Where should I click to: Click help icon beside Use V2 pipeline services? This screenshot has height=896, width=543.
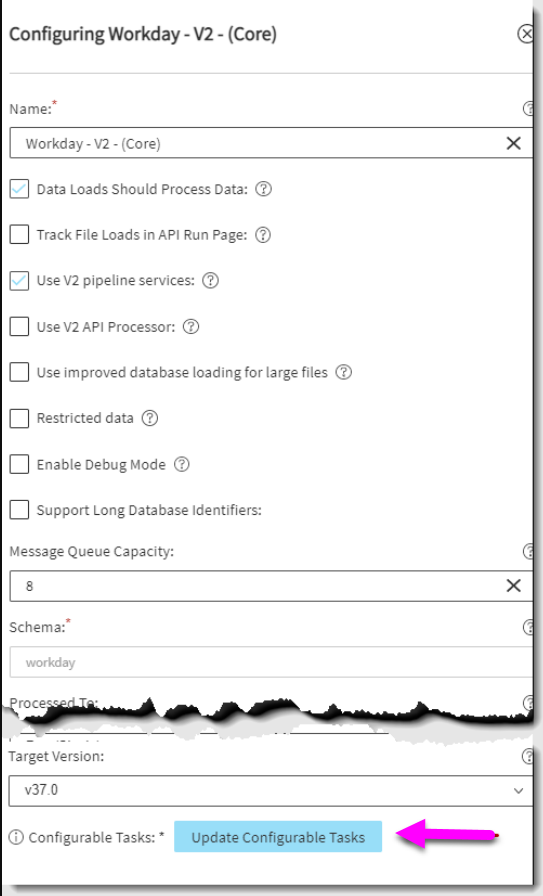coord(210,280)
